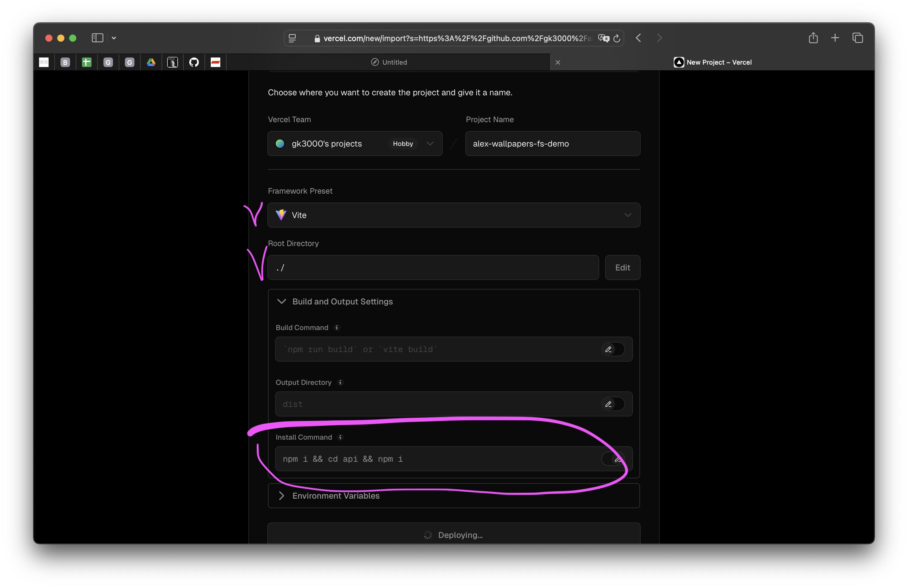
Task: Open the Le Chat pinned tab
Action: pyautogui.click(x=216, y=62)
